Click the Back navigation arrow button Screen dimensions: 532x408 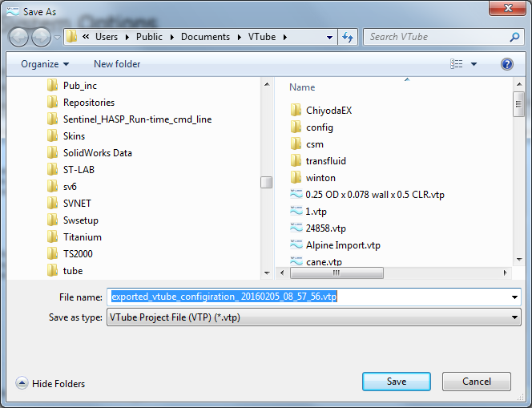(x=18, y=37)
